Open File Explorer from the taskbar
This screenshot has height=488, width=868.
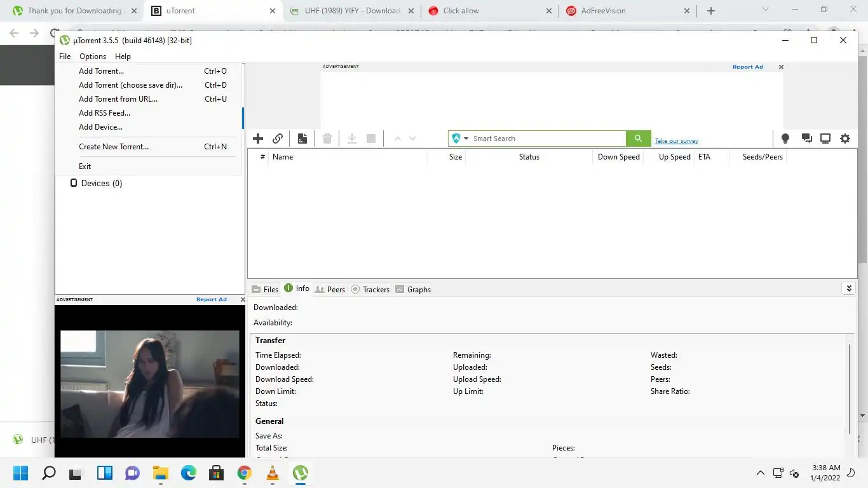pyautogui.click(x=161, y=473)
